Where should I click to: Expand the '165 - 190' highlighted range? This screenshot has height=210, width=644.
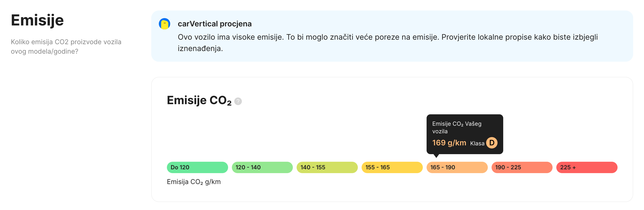(x=457, y=167)
